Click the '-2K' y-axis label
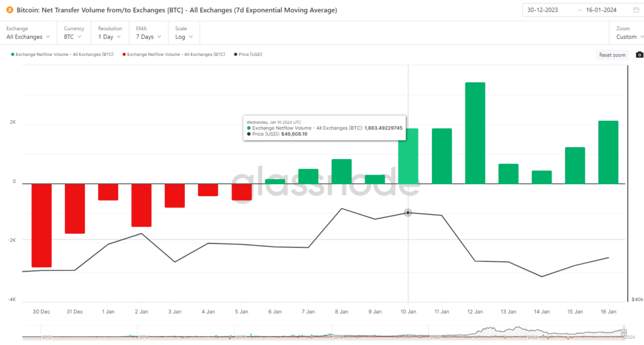This screenshot has width=644, height=345. pos(12,241)
